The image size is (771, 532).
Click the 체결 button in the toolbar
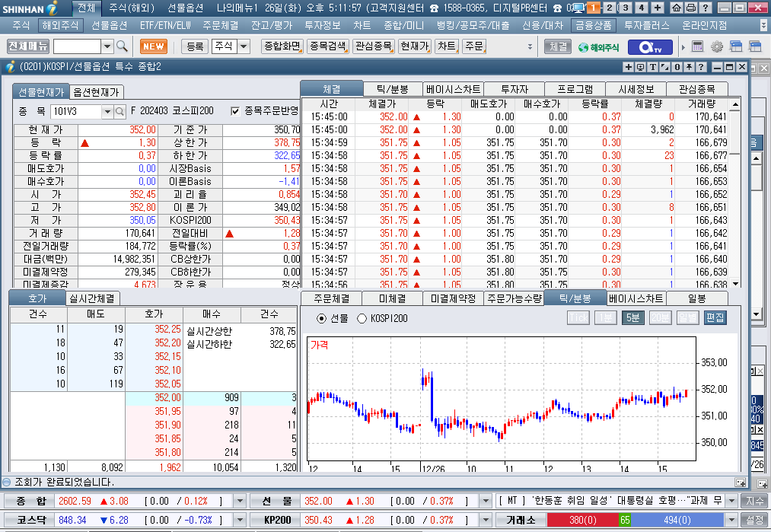[558, 46]
